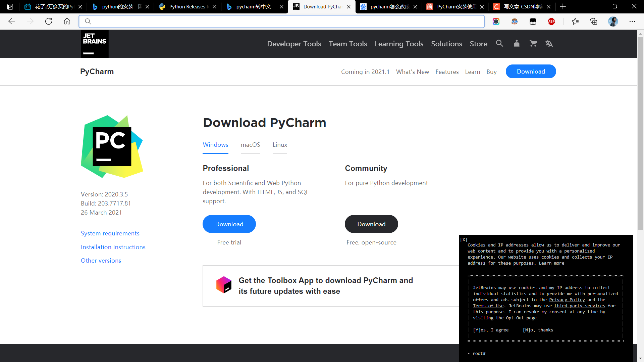Choose [N]o, thanks for cookies
Screen dimensions: 644x362
538,330
